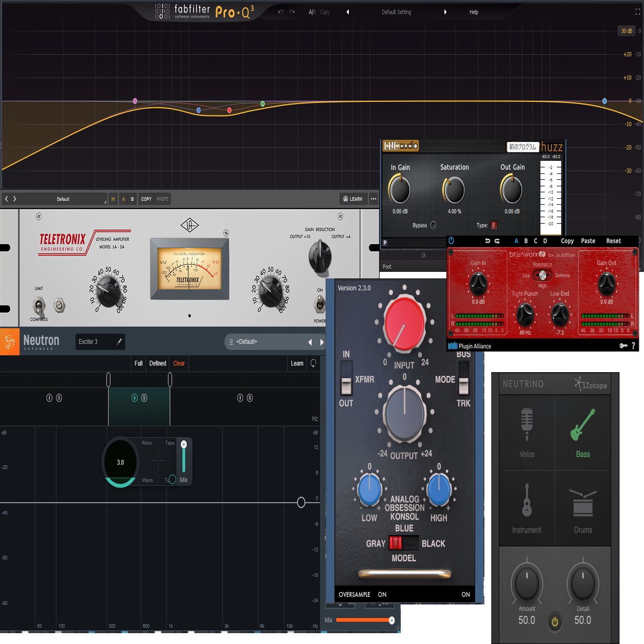The width and height of the screenshot is (644, 644).
Task: Click the next preset arrow in Neutron
Action: [x=322, y=342]
